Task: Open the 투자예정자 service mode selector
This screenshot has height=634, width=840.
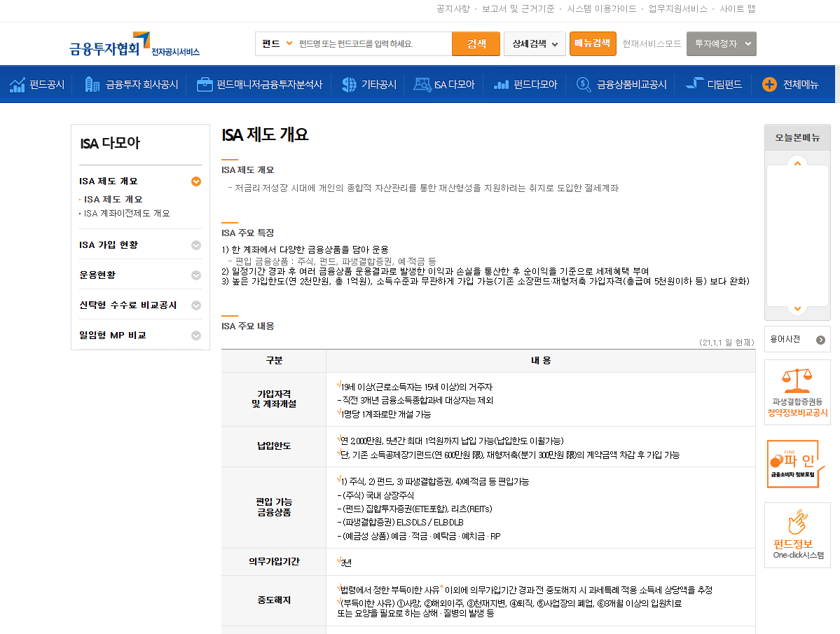Action: point(722,43)
